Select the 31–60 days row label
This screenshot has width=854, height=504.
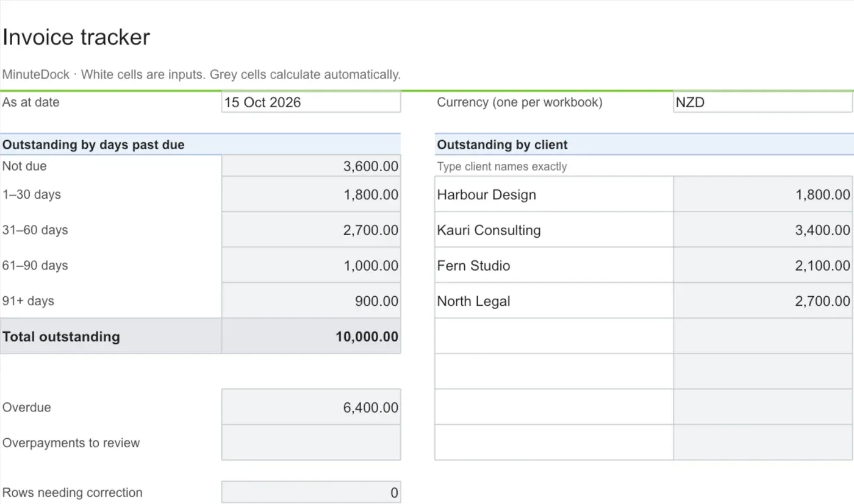35,230
